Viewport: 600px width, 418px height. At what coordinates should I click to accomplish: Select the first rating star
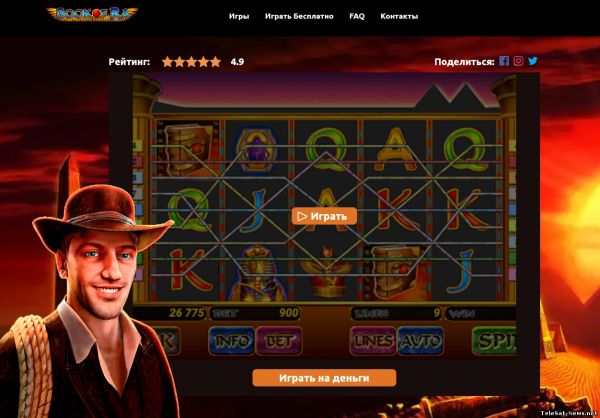tap(167, 62)
